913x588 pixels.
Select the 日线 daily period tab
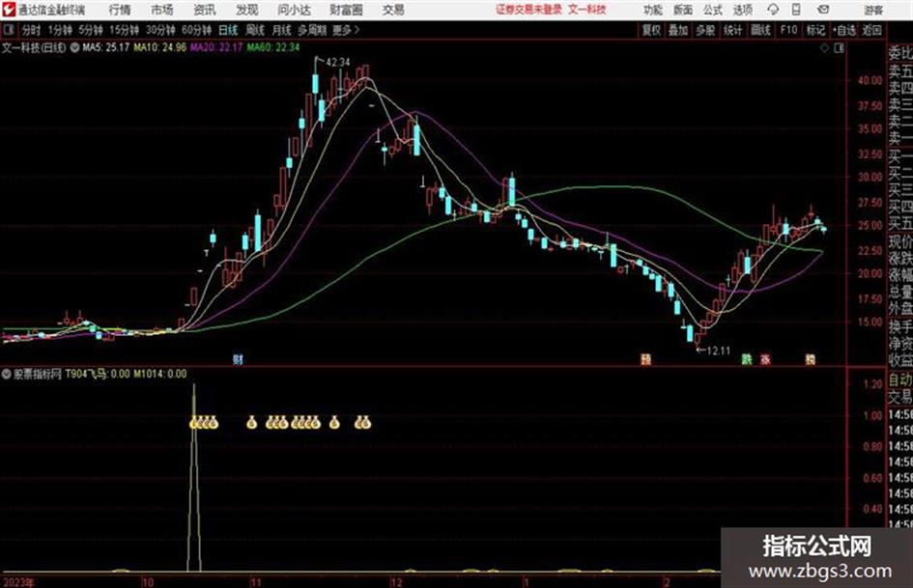click(228, 30)
